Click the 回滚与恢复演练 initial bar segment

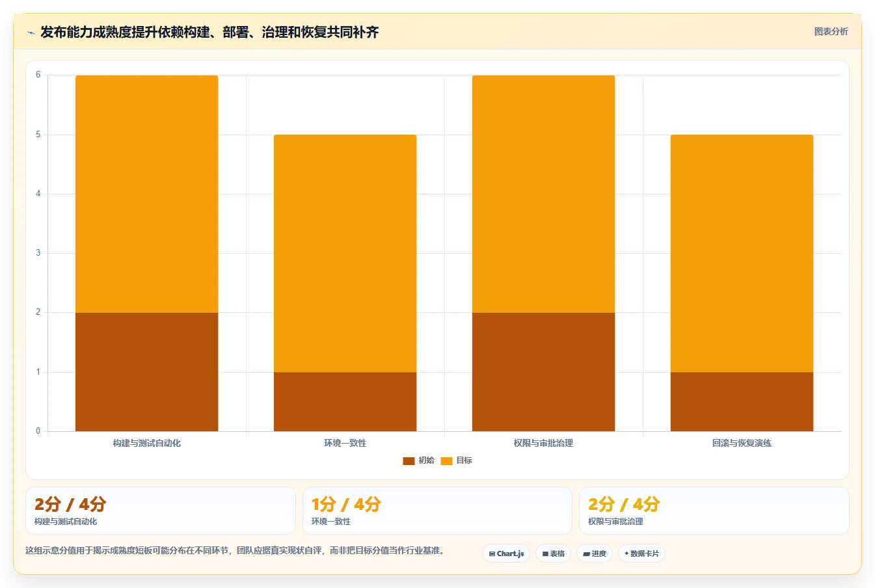(742, 402)
